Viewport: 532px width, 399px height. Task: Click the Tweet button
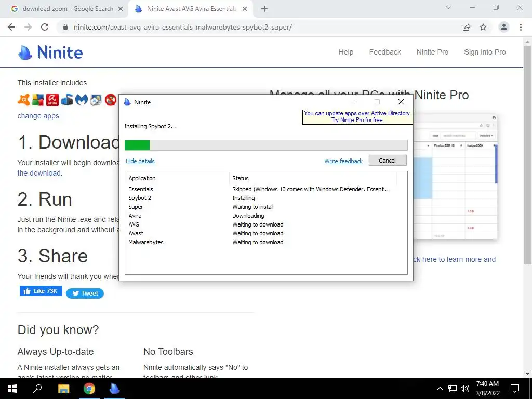pyautogui.click(x=85, y=294)
